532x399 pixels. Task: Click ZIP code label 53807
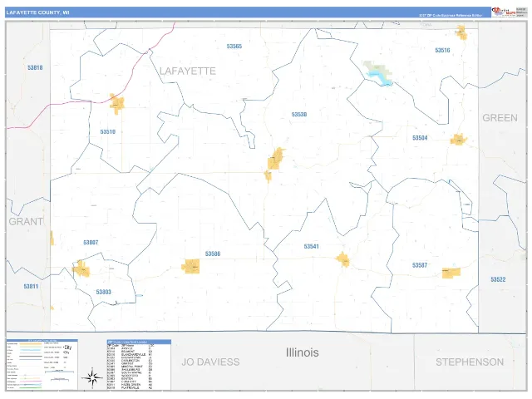[x=91, y=242]
